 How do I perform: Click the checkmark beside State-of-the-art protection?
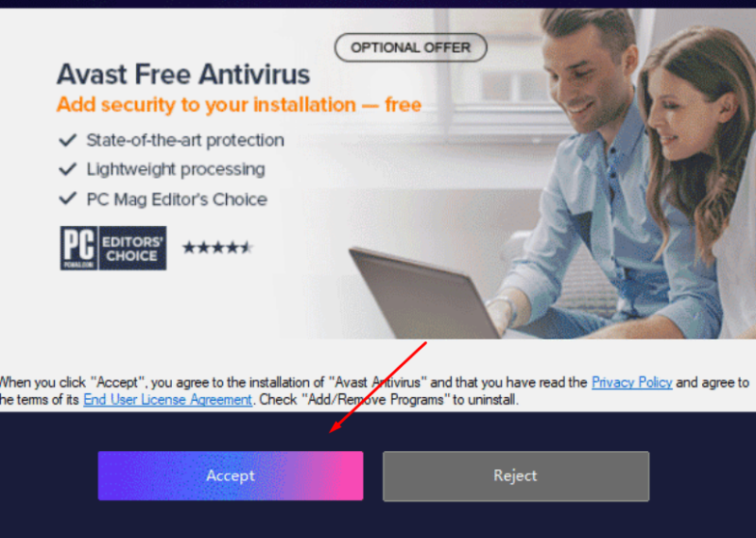point(67,141)
